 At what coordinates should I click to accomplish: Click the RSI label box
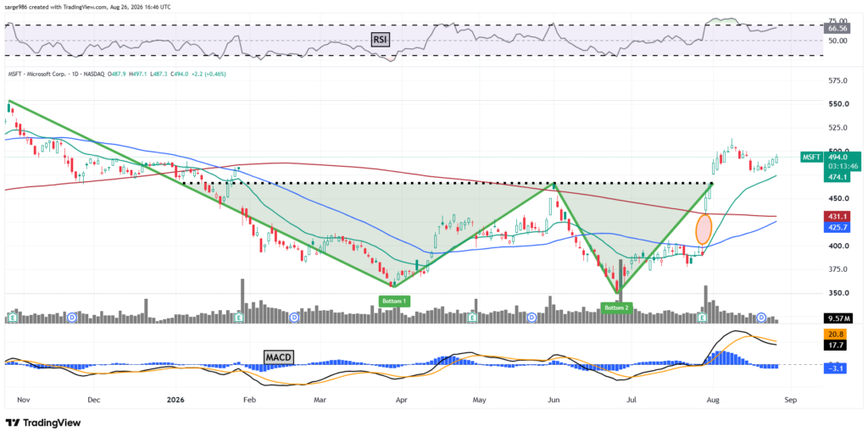tap(379, 39)
